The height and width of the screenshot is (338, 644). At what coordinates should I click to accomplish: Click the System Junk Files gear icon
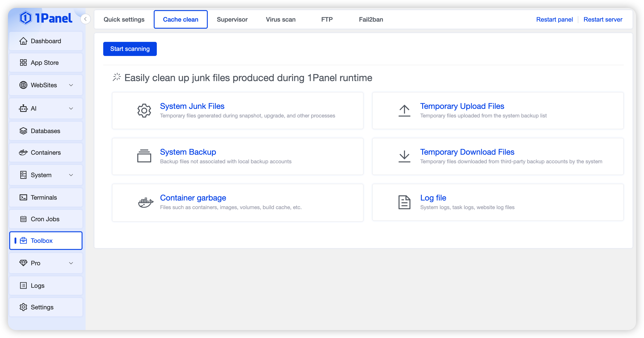[x=144, y=110]
